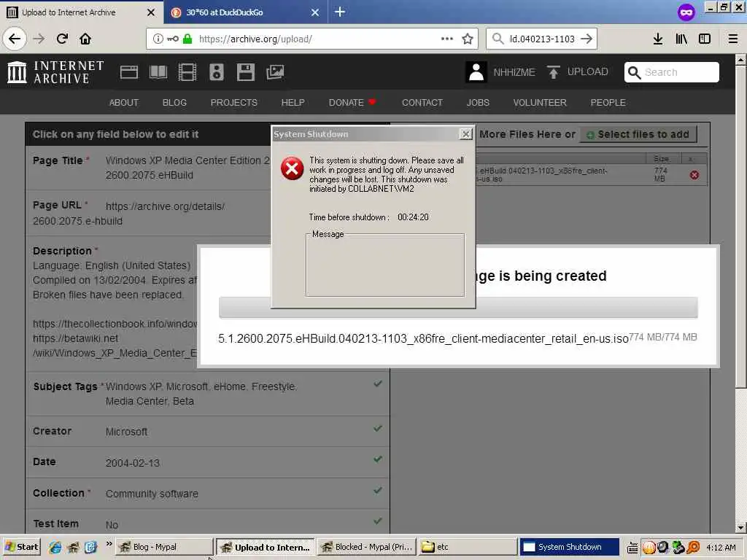Toggle the browser sidebar view

[x=705, y=39]
